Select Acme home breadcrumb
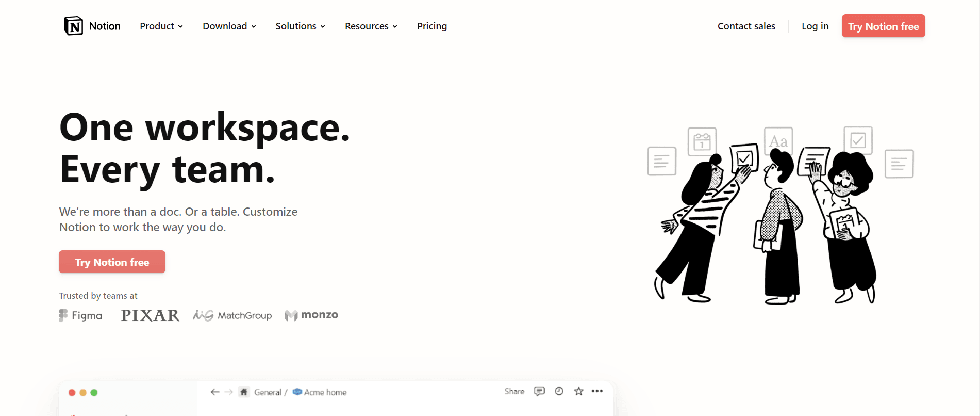The image size is (980, 416). click(324, 392)
